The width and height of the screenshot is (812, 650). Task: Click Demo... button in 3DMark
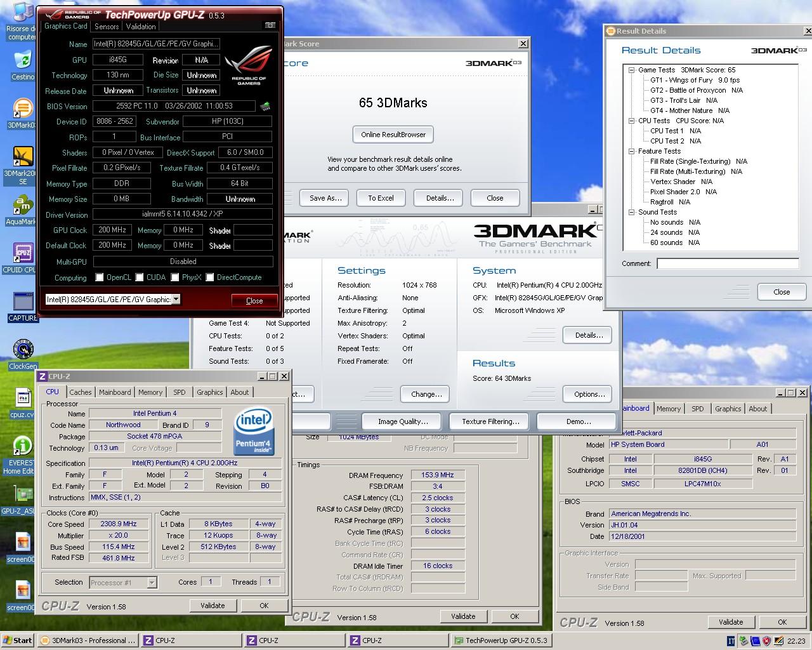578,421
